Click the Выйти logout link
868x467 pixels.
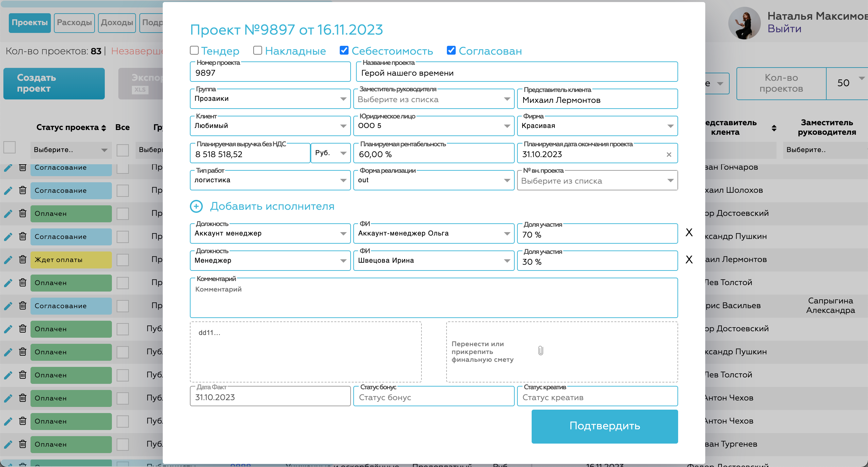click(784, 29)
